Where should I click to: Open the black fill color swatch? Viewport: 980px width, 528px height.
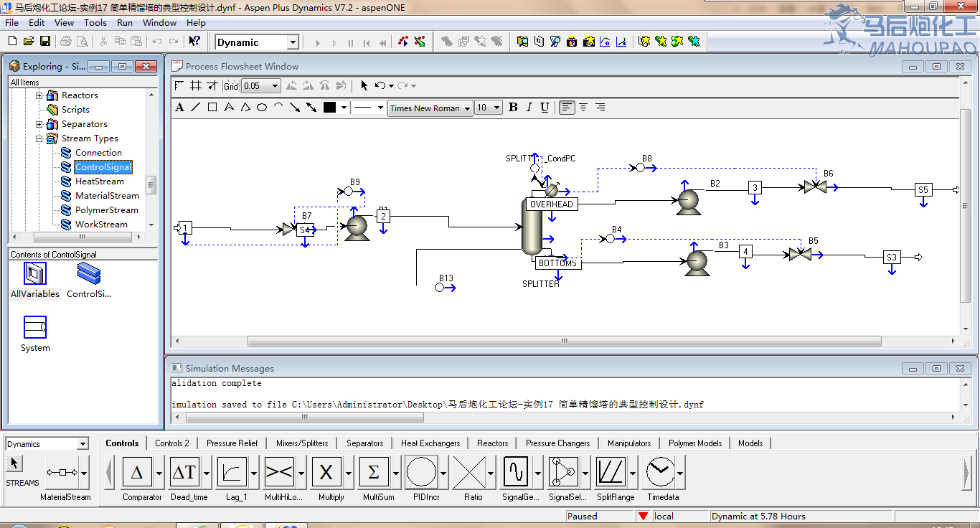tap(329, 108)
